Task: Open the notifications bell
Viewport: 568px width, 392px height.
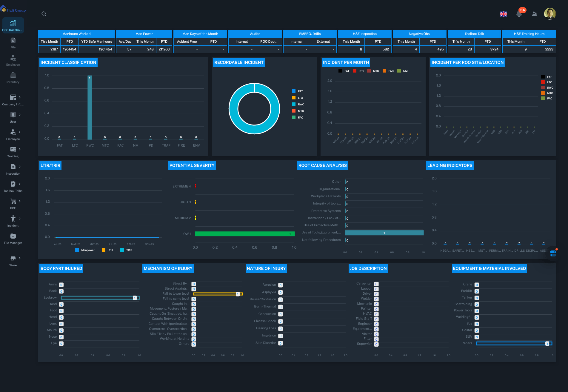Action: click(x=519, y=14)
